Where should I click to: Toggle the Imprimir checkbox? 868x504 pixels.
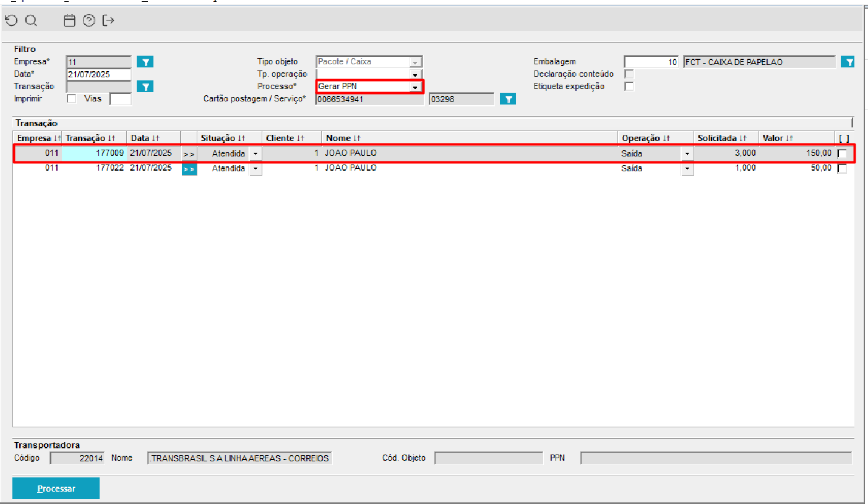(x=71, y=98)
